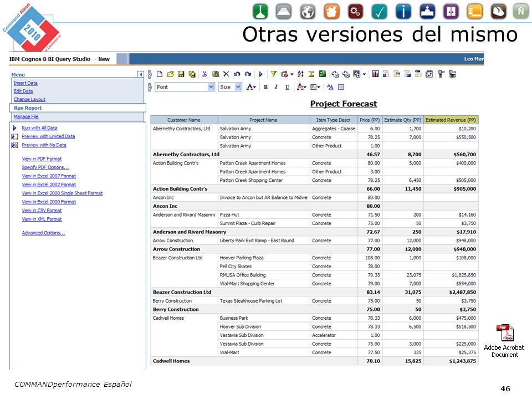Open the Change Layout menu
This screenshot has width=532, height=399.
pos(29,99)
